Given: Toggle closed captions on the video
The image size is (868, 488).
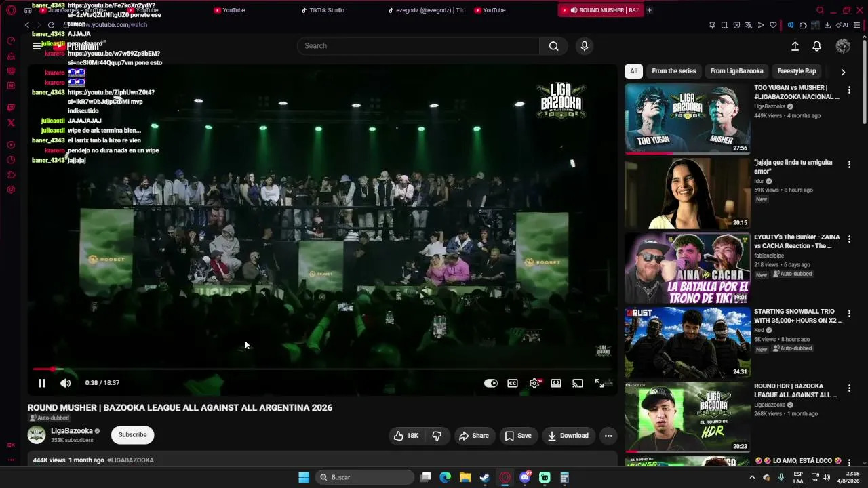Looking at the screenshot, I should [513, 383].
